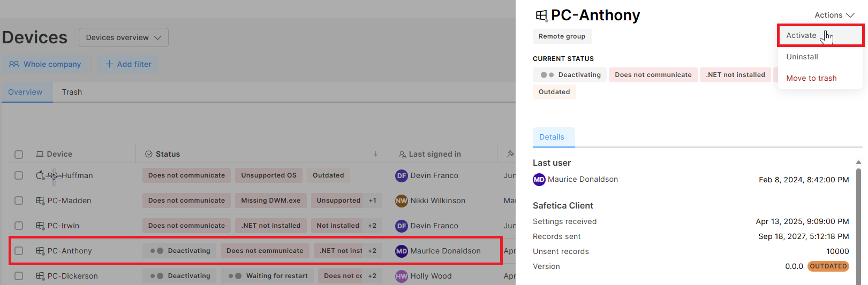Image resolution: width=868 pixels, height=285 pixels.
Task: Click the Whole company group icon
Action: coord(14,64)
